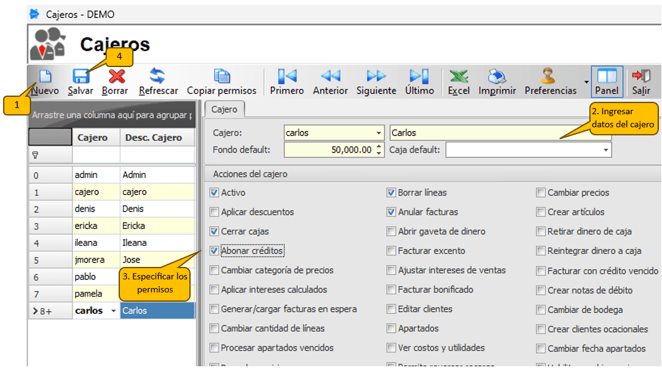Image resolution: width=662 pixels, height=370 pixels.
Task: Enable Facturar con crédito vencido
Action: point(541,271)
